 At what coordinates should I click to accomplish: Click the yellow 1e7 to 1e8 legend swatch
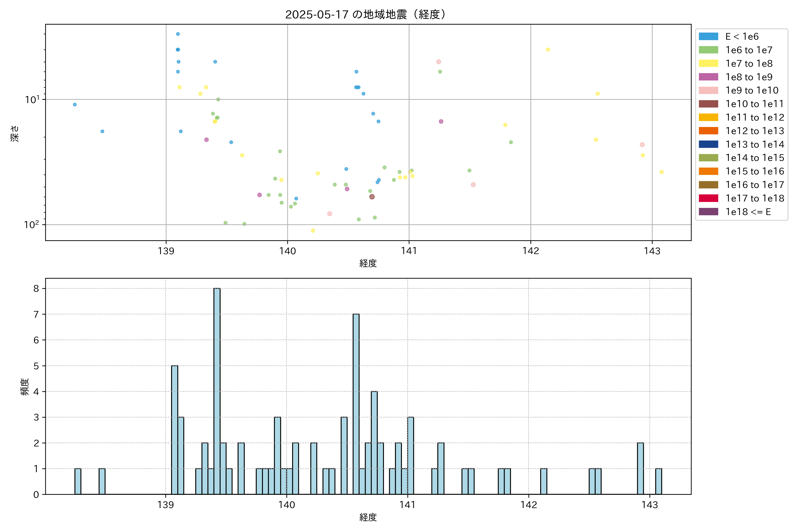click(708, 63)
